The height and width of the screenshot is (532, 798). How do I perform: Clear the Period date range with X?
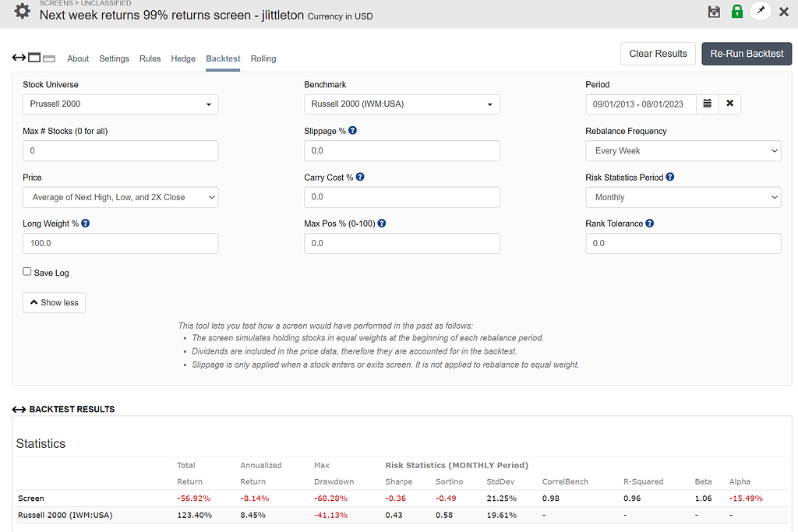point(729,104)
